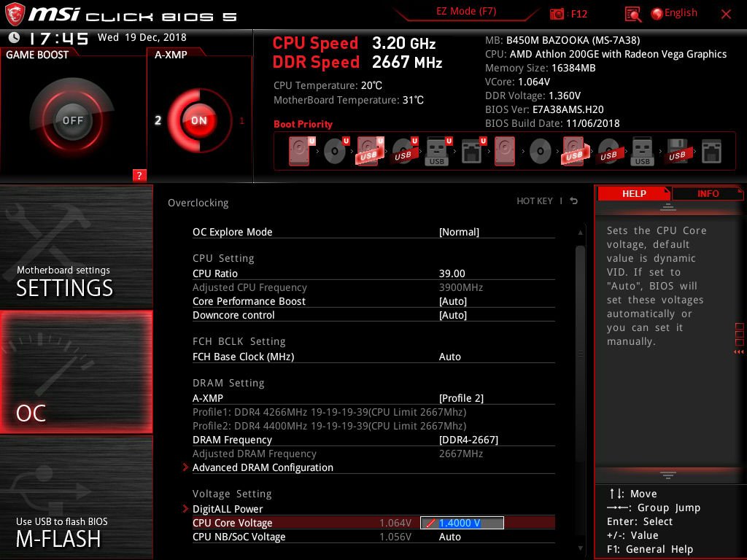The width and height of the screenshot is (747, 560).
Task: Select the legacy USB CD/DVD boot icon
Action: coord(609,151)
